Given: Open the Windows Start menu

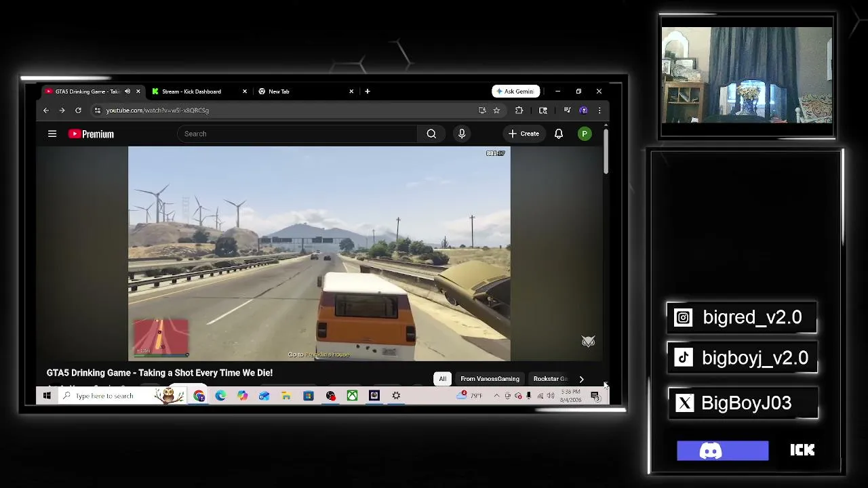Looking at the screenshot, I should tap(47, 396).
